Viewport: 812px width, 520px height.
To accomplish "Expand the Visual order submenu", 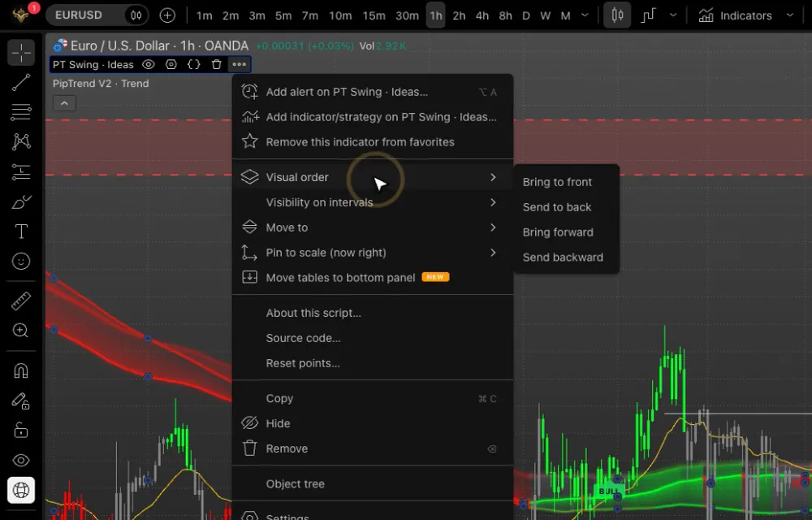I will pos(373,177).
